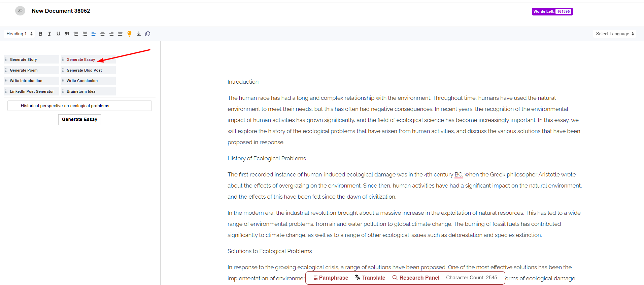Click the drag handle beside Brainstorm Idea
644x285 pixels.
tap(63, 91)
